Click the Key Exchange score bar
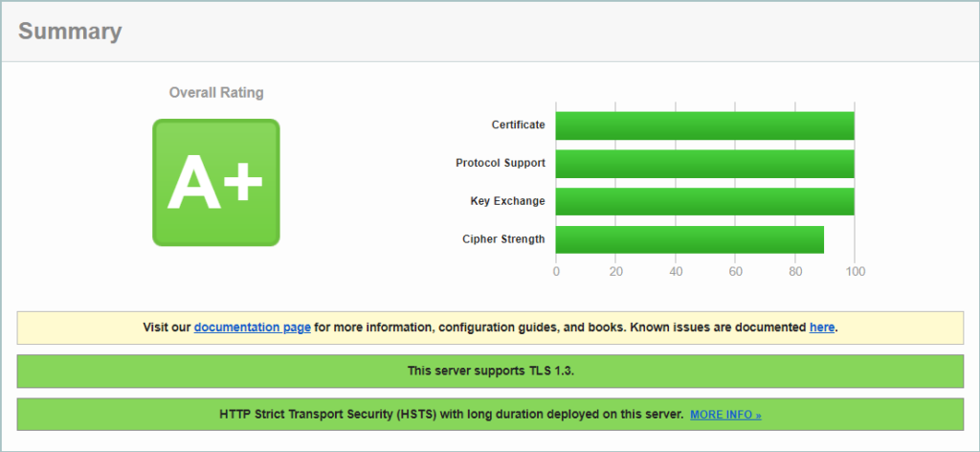Image resolution: width=980 pixels, height=452 pixels. [x=704, y=201]
